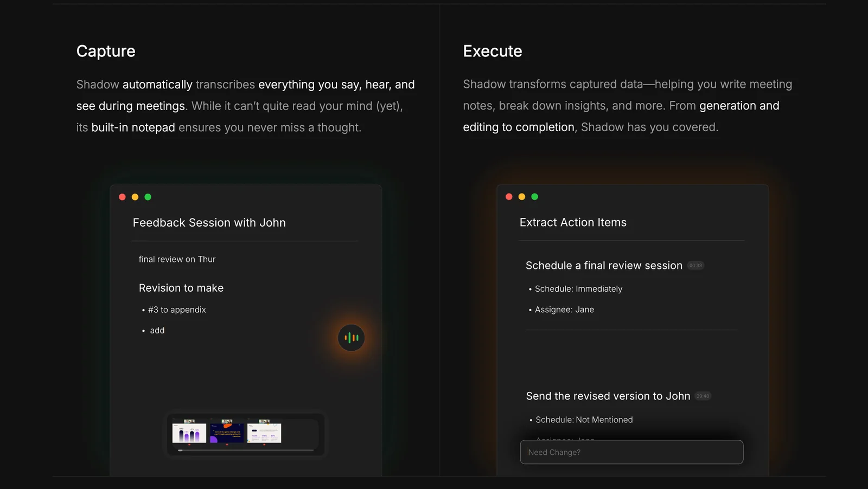This screenshot has height=489, width=868.
Task: Click red close dot on Feedback Session window
Action: [x=122, y=197]
